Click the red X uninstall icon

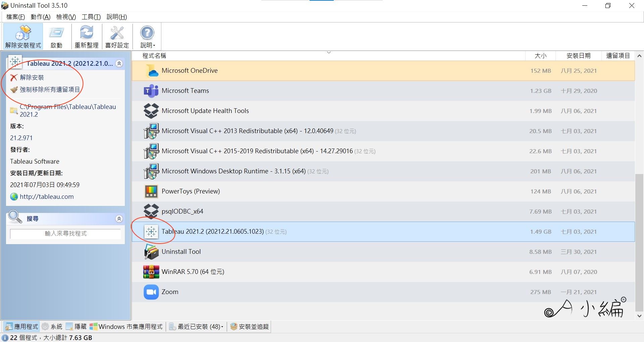tap(14, 78)
